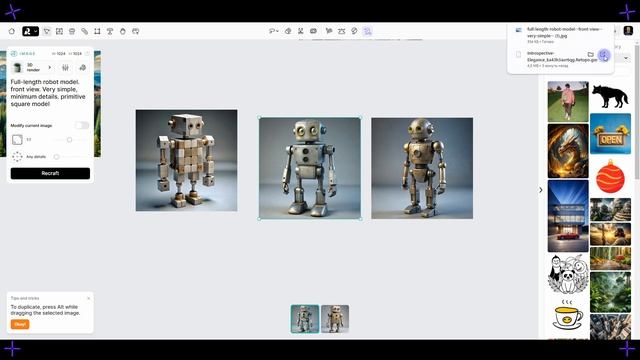
Task: Choose the image generation tool in toolbar
Action: click(x=59, y=31)
